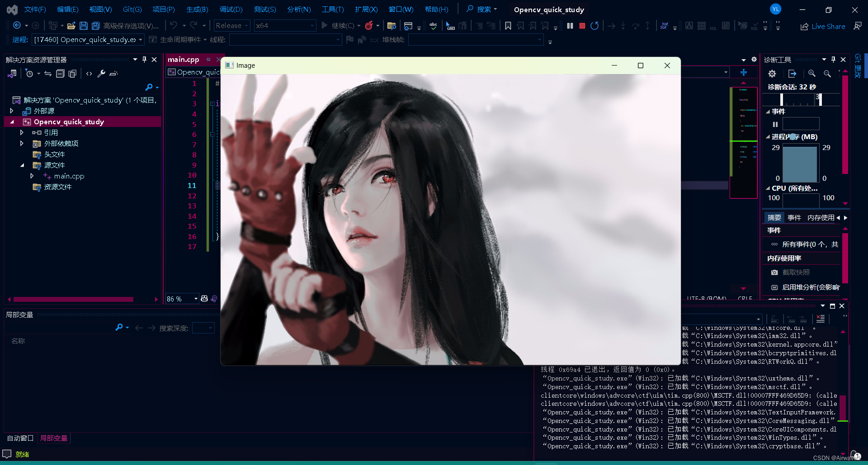This screenshot has width=868, height=465.
Task: Show all files in Solution Explorer
Action: (72, 73)
